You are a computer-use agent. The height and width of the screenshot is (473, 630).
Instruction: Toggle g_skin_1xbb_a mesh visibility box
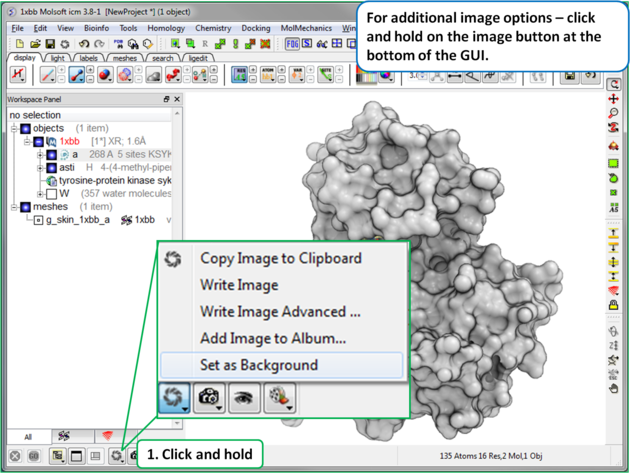38,220
